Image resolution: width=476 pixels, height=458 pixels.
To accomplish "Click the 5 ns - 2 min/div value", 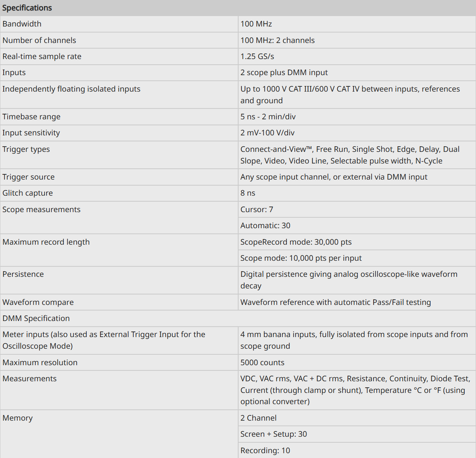I will [x=268, y=117].
